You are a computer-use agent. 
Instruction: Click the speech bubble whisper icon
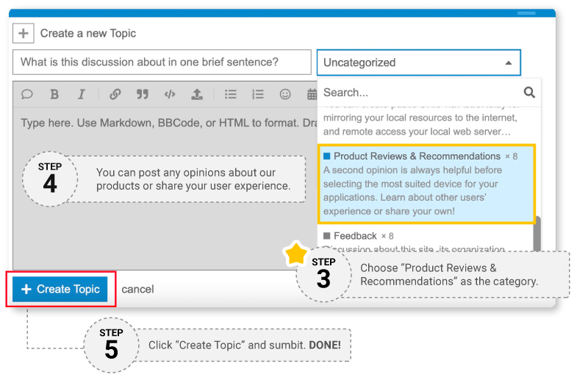coord(27,94)
